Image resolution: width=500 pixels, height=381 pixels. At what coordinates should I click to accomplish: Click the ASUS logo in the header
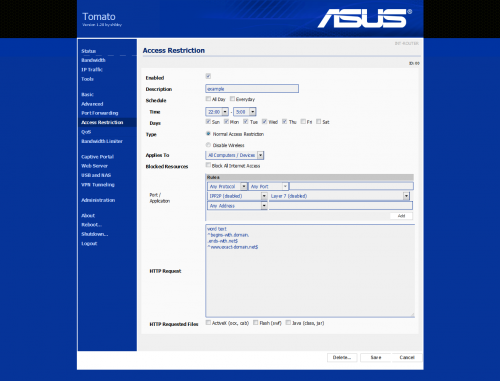365,18
